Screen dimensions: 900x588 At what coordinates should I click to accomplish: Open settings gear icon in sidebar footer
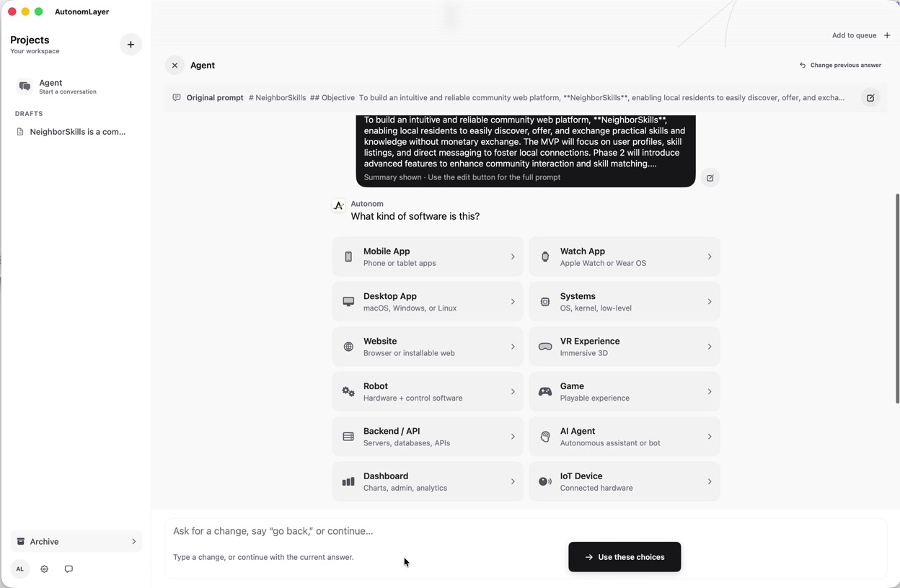[45, 569]
